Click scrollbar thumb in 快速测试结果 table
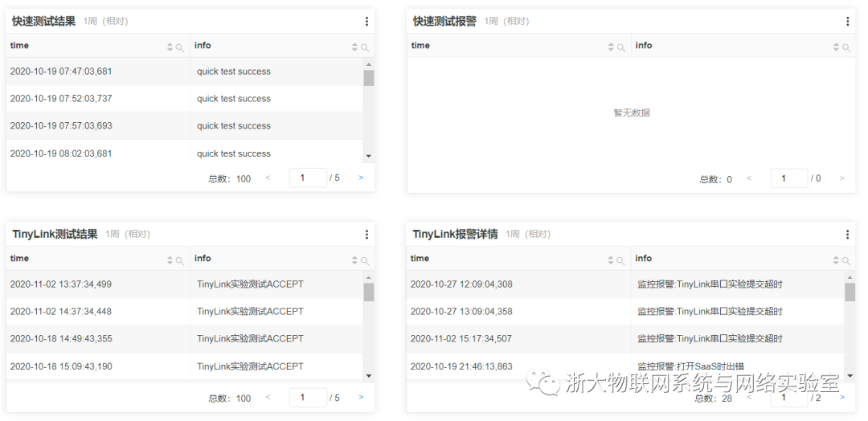Image resolution: width=868 pixels, height=421 pixels. click(x=369, y=78)
